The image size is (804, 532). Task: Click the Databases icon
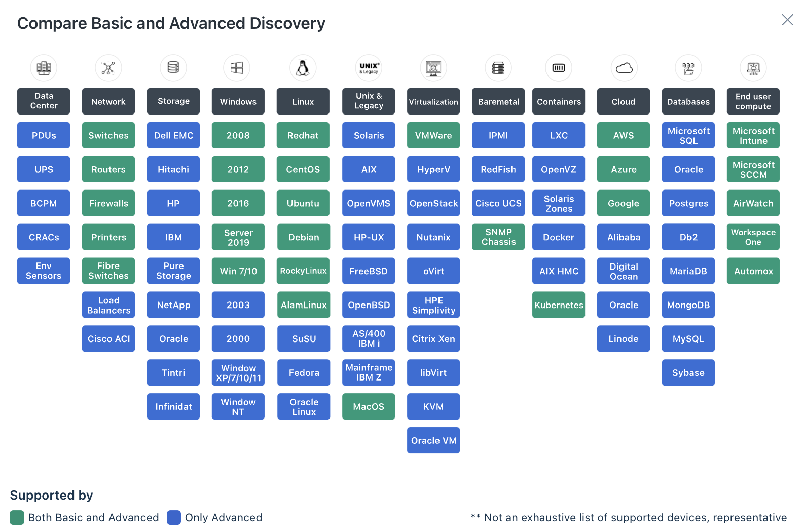tap(688, 68)
